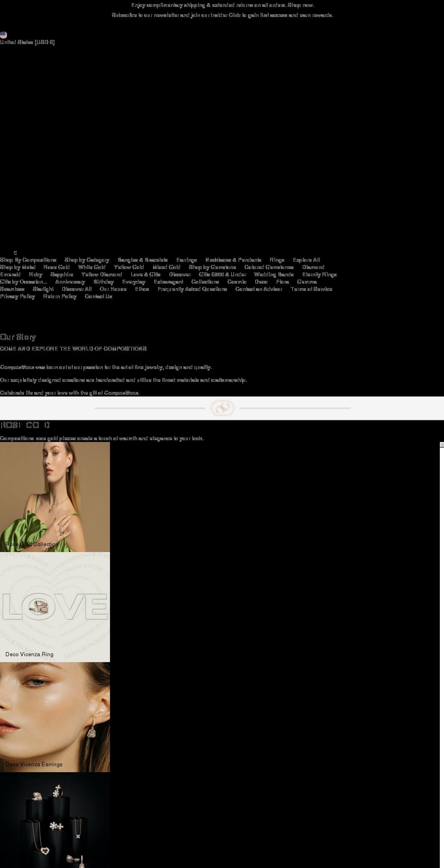Open Cosmic collection link

coord(237,281)
